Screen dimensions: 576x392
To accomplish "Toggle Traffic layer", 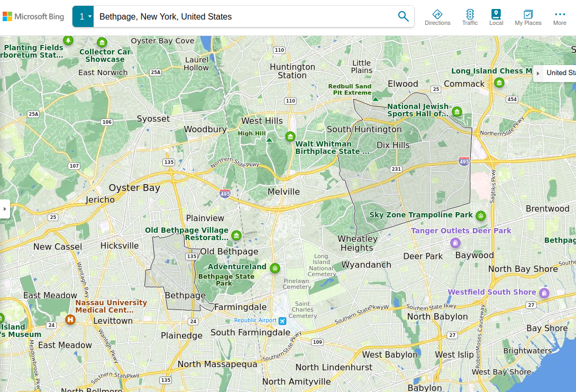I will 470,17.
